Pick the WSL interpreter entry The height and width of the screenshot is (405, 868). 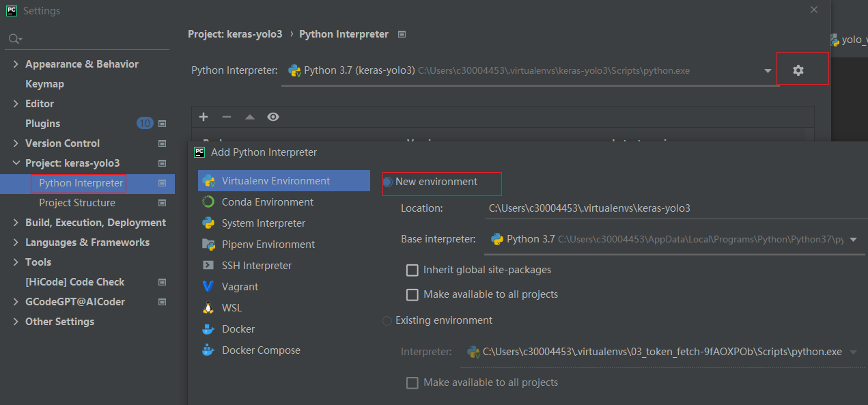tap(232, 308)
